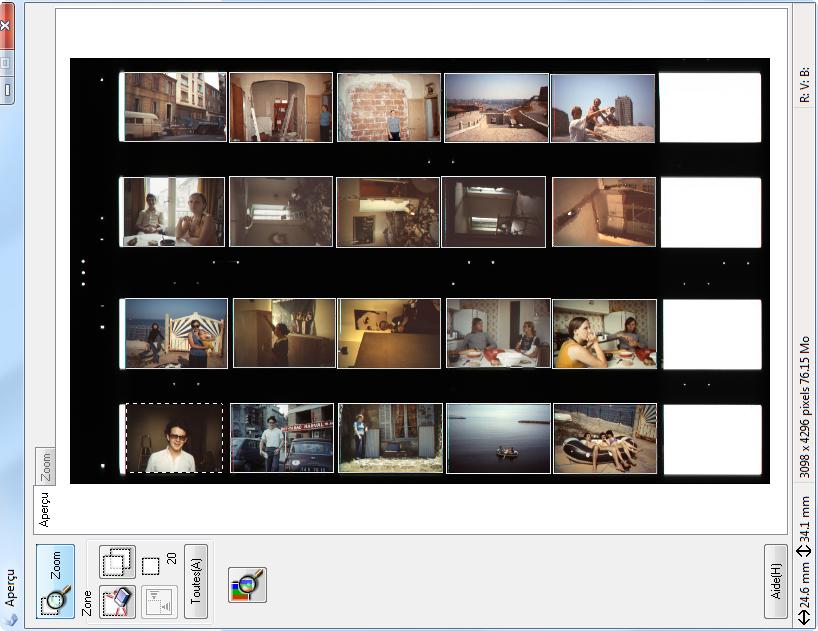
Task: Click the height arrow icon beside 34.1 mm
Action: [x=804, y=552]
